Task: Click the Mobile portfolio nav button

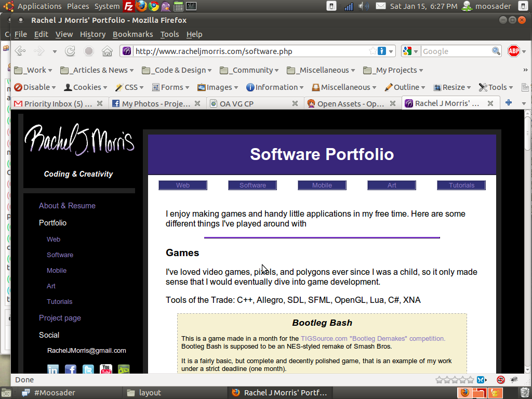Action: click(x=322, y=185)
